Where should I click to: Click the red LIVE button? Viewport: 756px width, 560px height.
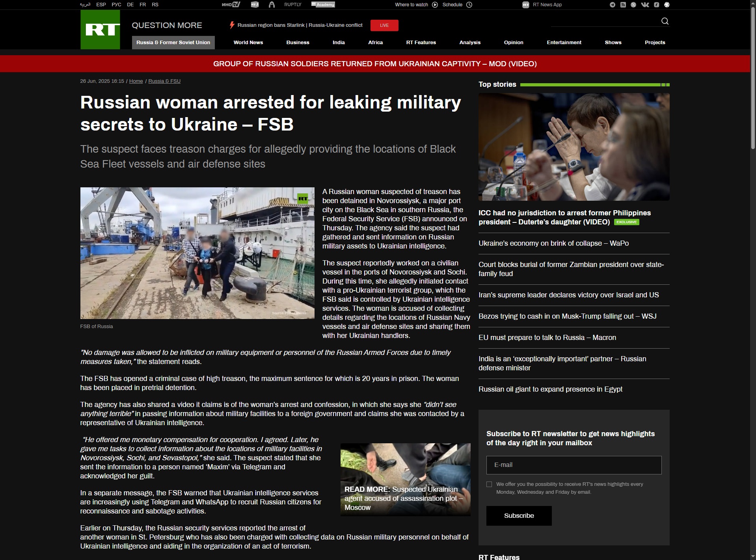[384, 25]
